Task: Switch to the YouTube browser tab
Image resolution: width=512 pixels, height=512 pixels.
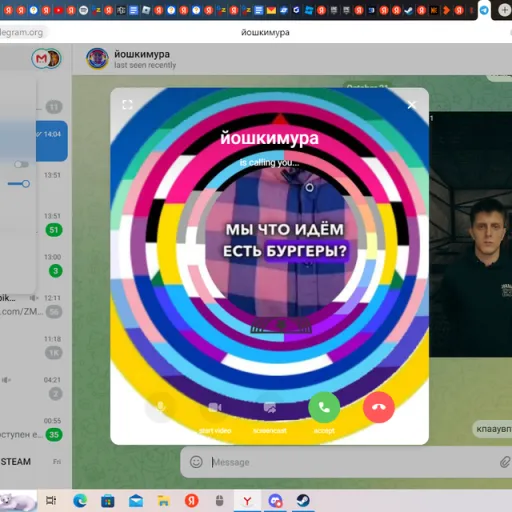Action: pos(59,10)
